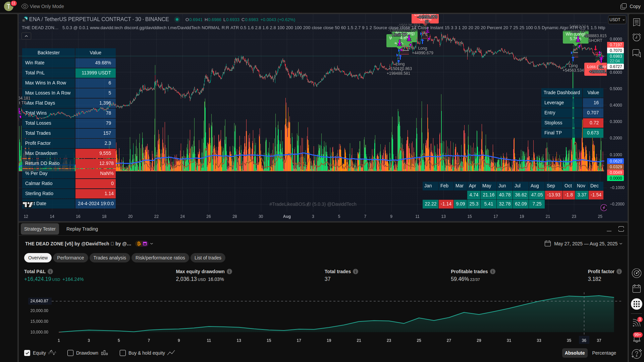Click the lightning bolt go-to-realtime icon
The image size is (644, 362).
[604, 208]
